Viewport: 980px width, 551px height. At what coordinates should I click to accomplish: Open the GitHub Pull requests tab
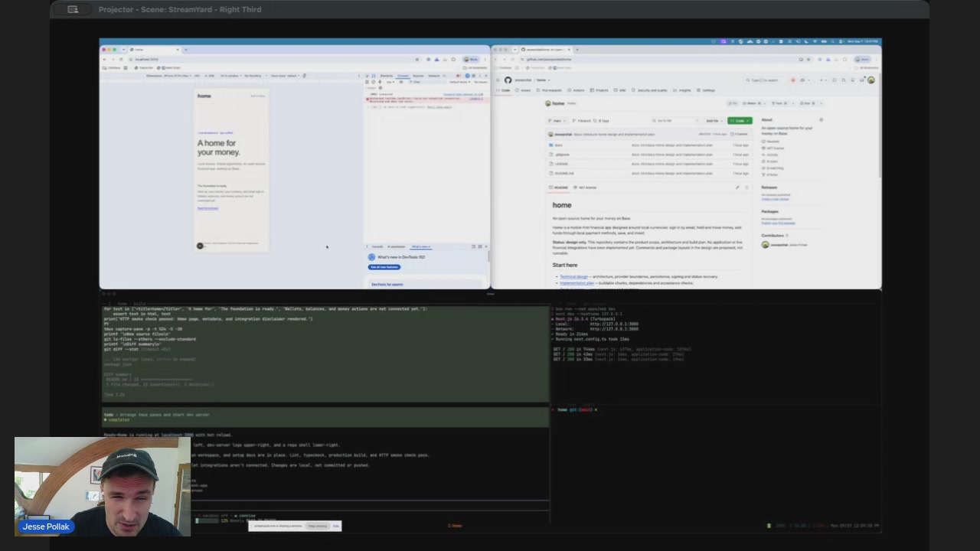[x=549, y=90]
